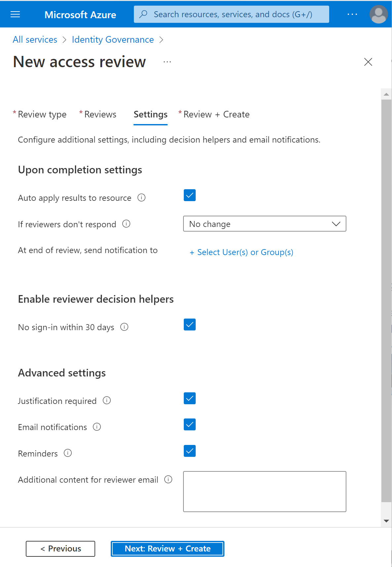Click the Previous button
The height and width of the screenshot is (567, 392).
pos(60,549)
